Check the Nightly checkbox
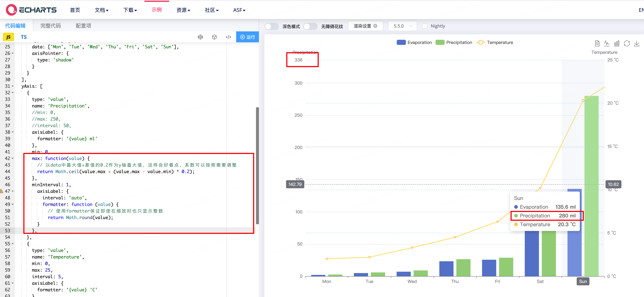 click(424, 26)
